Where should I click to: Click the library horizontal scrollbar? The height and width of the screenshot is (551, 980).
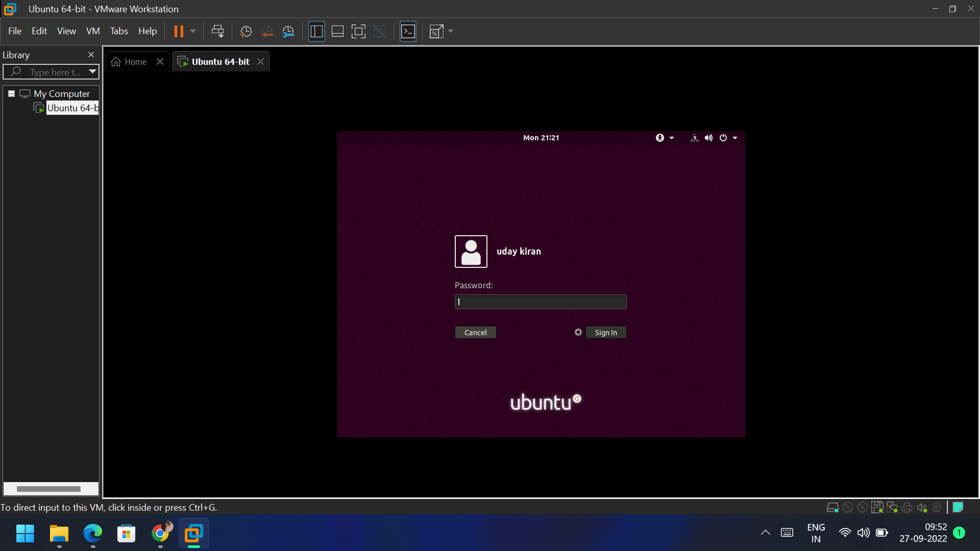tap(48, 489)
